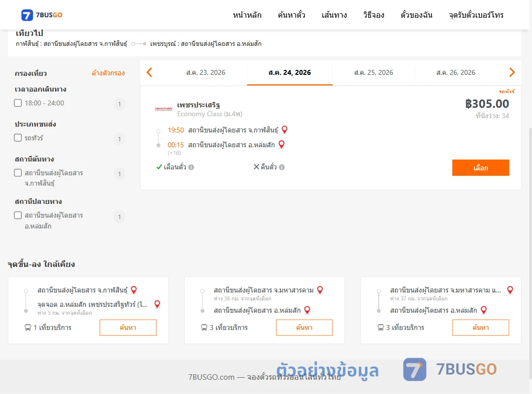Screen dimensions: 532x394
Task: Check origin station จ.กาฬสินธุ์ filter
Action: click(18, 173)
